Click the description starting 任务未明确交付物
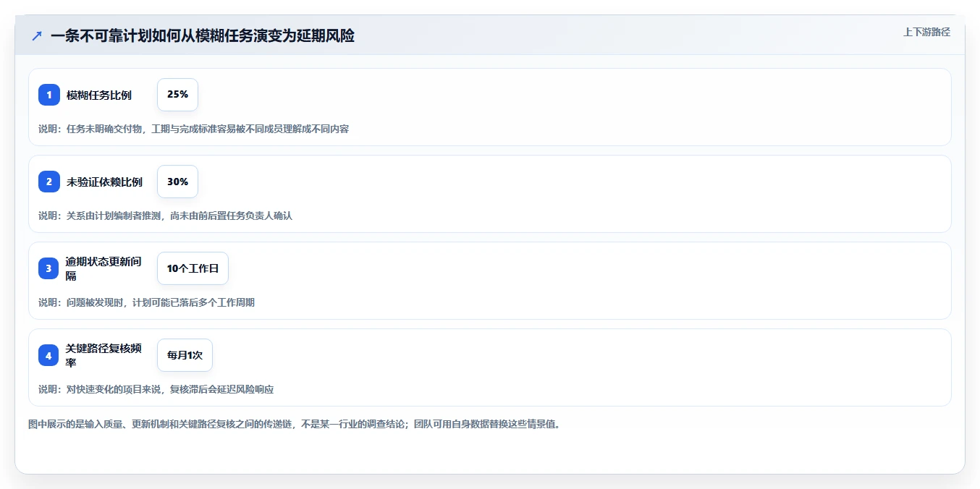 pos(194,129)
